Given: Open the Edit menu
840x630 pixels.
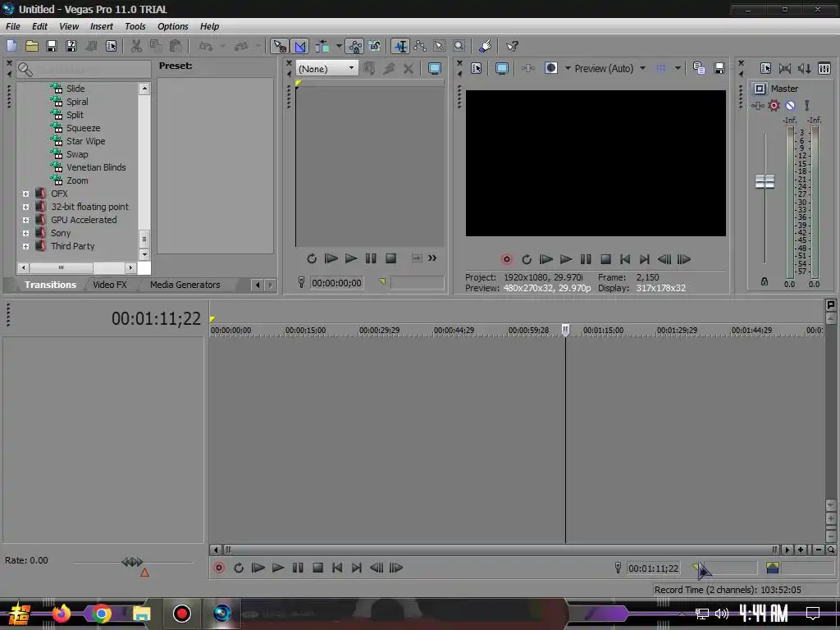Looking at the screenshot, I should click(x=39, y=26).
